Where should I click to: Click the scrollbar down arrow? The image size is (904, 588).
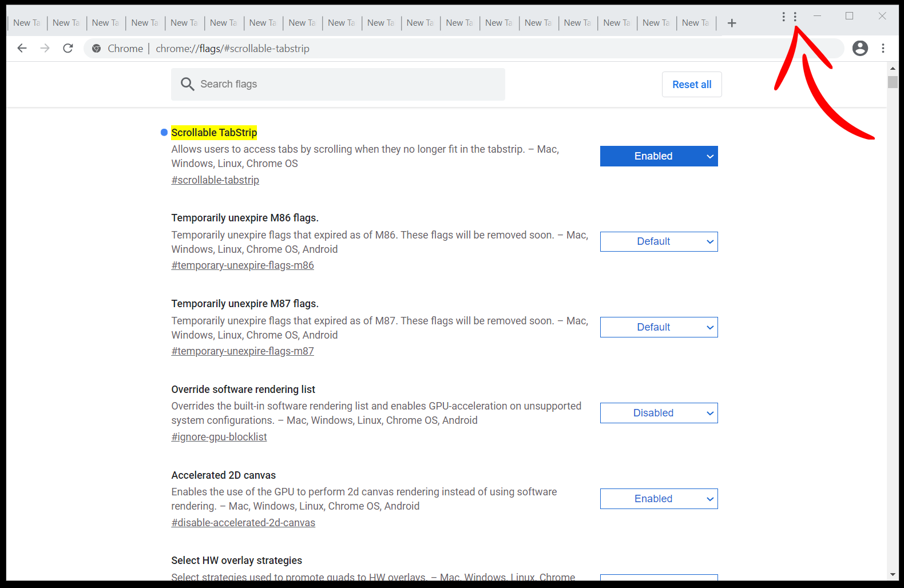(893, 575)
